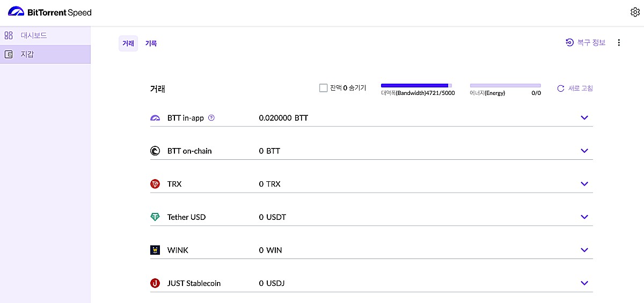
Task: Click the 0 USDJ balance value
Action: pos(272,283)
